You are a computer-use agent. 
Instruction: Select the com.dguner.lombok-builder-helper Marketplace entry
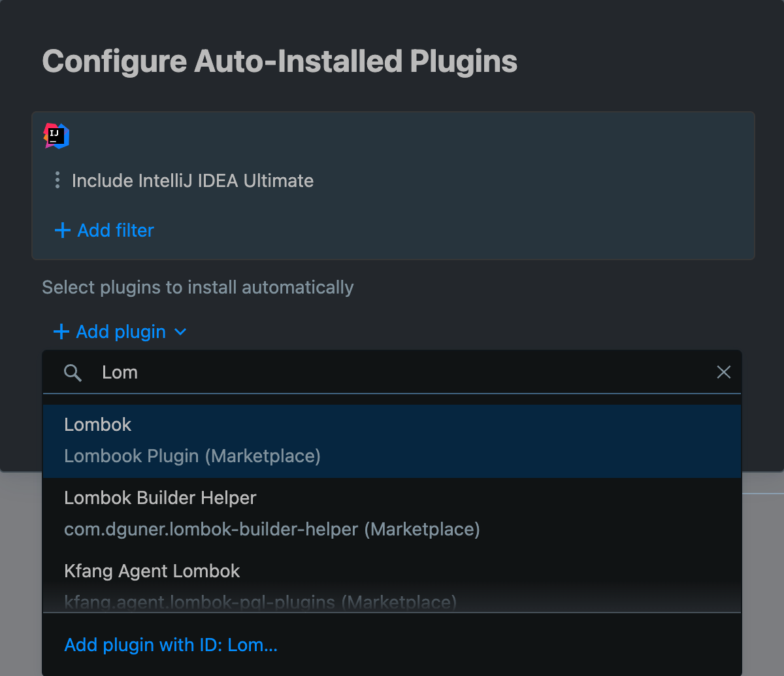tap(270, 529)
